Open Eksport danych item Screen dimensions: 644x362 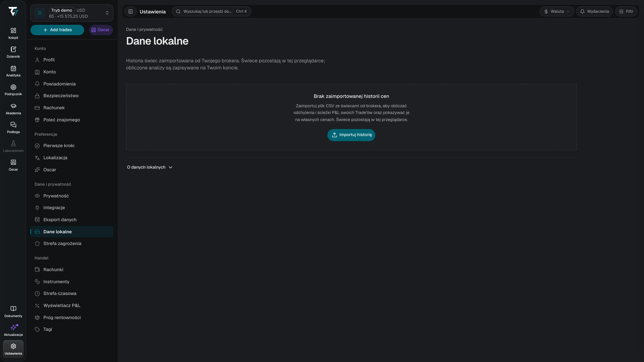click(72, 220)
